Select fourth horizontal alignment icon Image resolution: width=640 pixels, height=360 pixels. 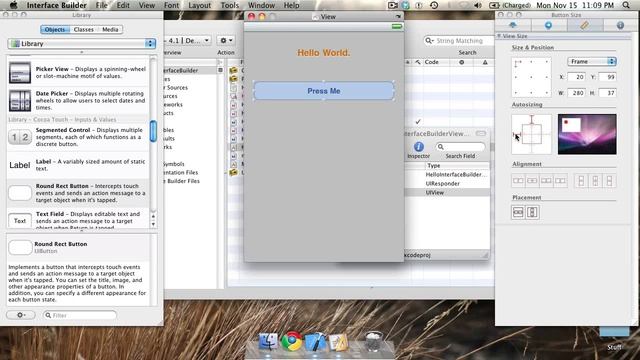click(560, 180)
